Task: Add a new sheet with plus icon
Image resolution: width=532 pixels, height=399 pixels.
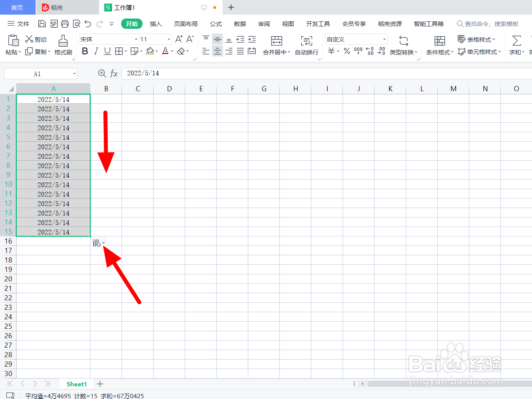Action: click(x=100, y=384)
